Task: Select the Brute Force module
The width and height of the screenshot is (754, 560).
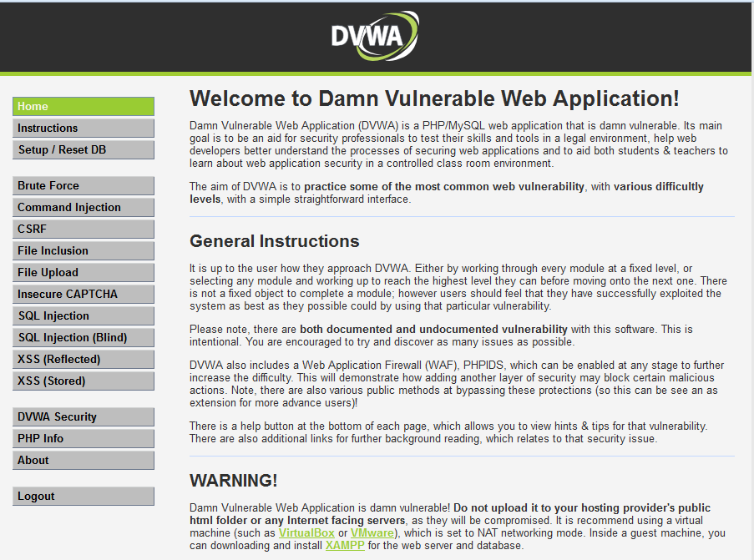Action: click(x=83, y=186)
